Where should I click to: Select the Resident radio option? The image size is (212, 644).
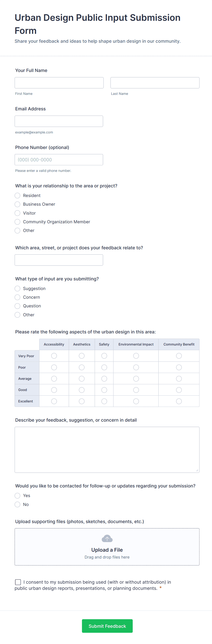(x=18, y=195)
